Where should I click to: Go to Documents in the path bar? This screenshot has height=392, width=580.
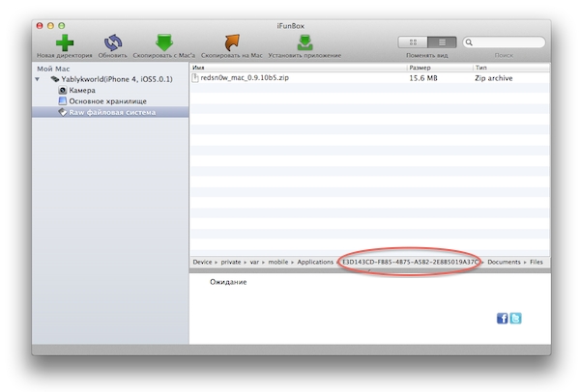pyautogui.click(x=504, y=262)
